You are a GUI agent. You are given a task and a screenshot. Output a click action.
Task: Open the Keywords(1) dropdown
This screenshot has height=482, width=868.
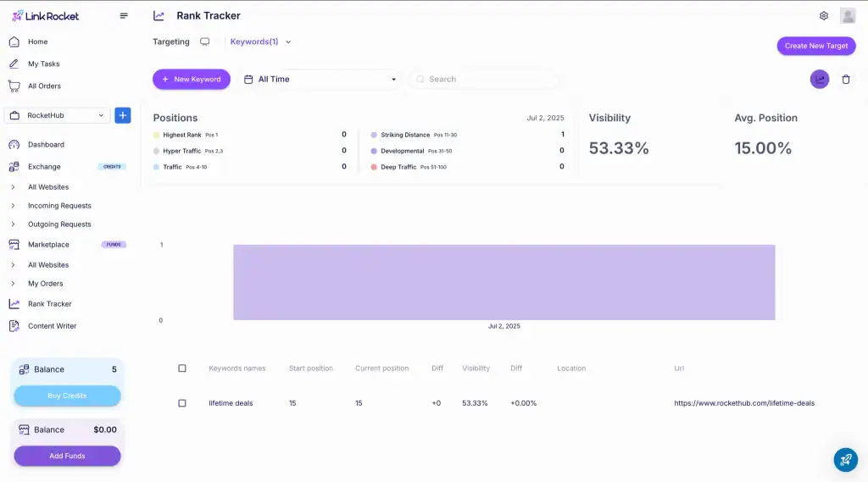point(260,42)
